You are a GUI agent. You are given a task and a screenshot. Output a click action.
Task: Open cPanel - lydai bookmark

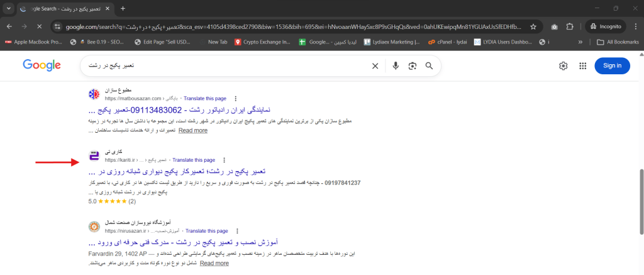click(447, 42)
